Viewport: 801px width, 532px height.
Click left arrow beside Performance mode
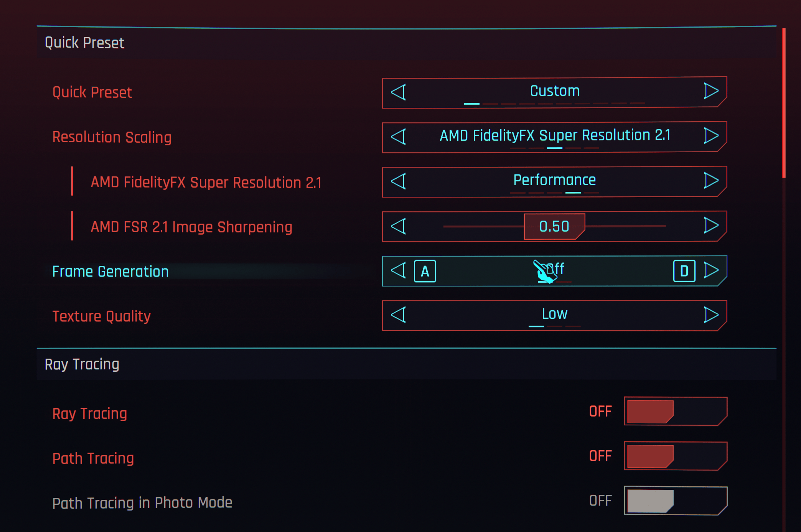point(398,181)
